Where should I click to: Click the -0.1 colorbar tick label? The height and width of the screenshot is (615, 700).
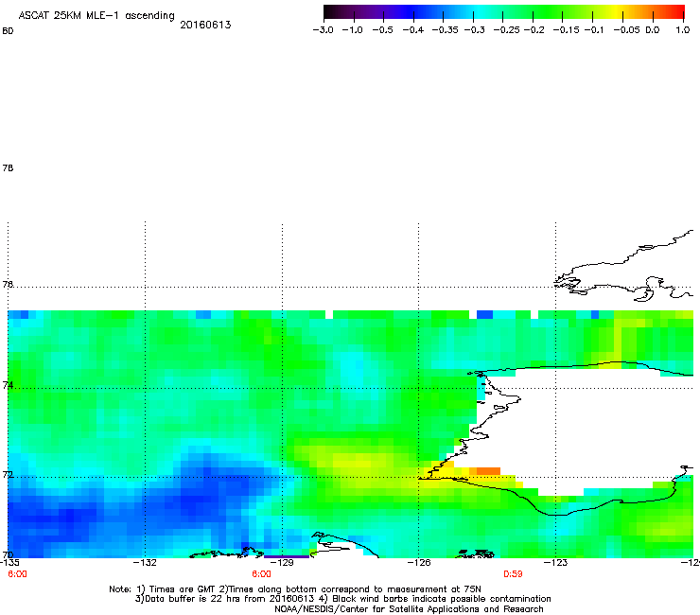(593, 30)
